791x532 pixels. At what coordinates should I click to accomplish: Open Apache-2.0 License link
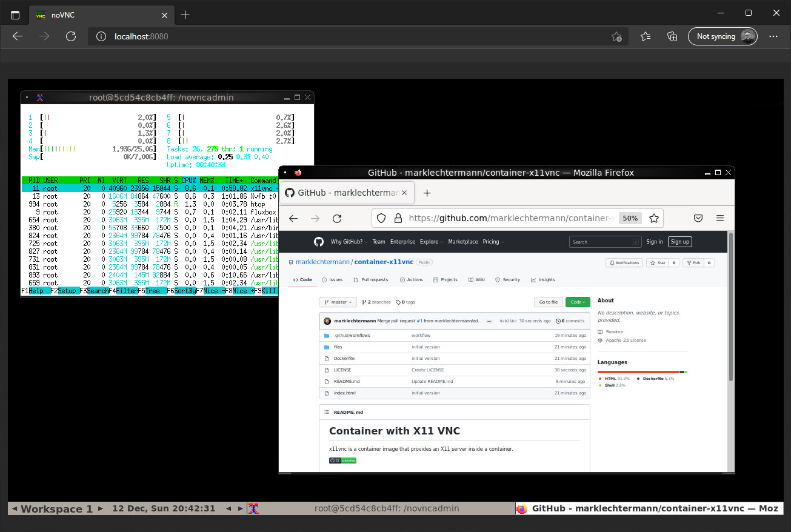[626, 341]
